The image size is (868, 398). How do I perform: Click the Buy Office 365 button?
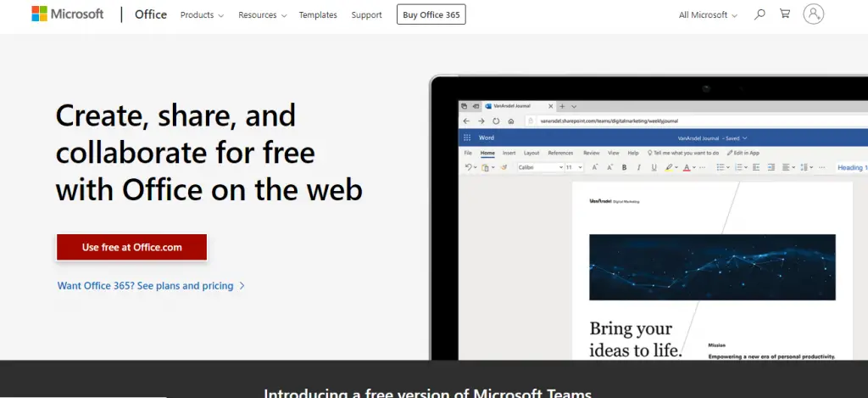coord(431,14)
